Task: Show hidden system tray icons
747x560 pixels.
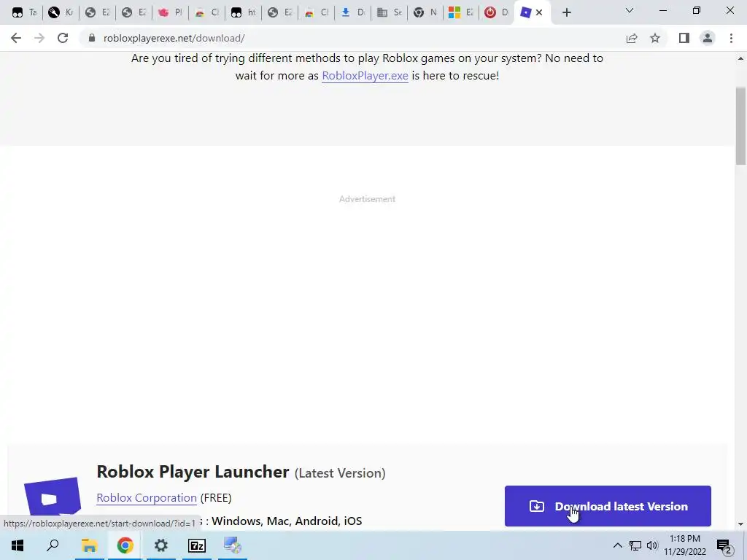Action: coord(617,545)
